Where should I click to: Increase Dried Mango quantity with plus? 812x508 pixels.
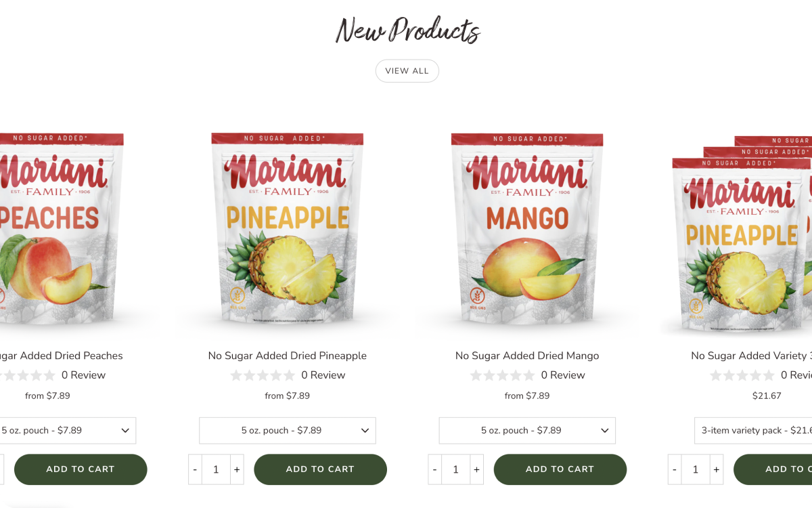click(476, 469)
